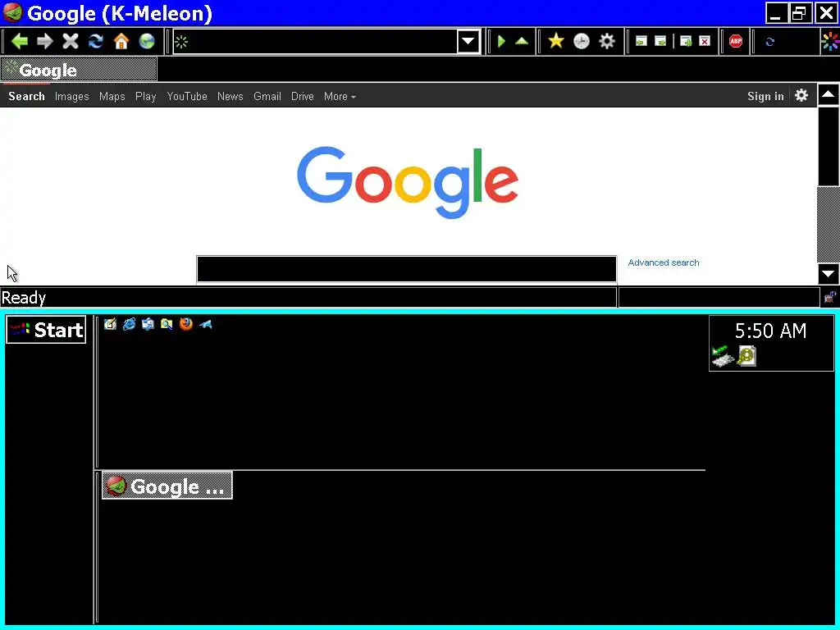The width and height of the screenshot is (840, 630).
Task: Open Gmail link
Action: click(x=267, y=97)
